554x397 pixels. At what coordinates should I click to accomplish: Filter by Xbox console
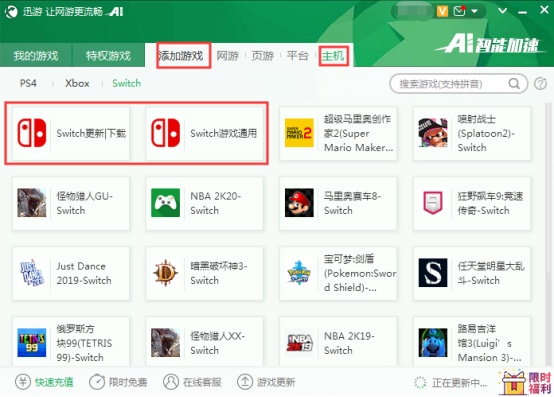[77, 83]
